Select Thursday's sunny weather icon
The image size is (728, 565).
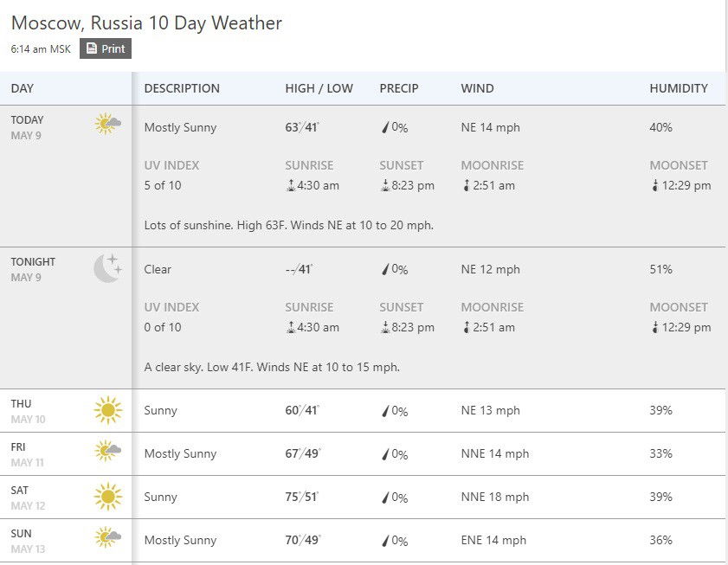click(107, 409)
